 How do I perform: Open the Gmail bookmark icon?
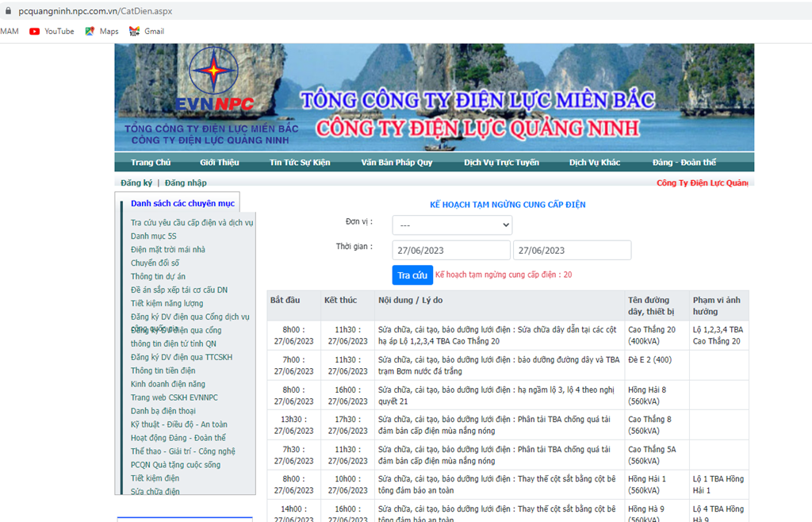pyautogui.click(x=134, y=31)
